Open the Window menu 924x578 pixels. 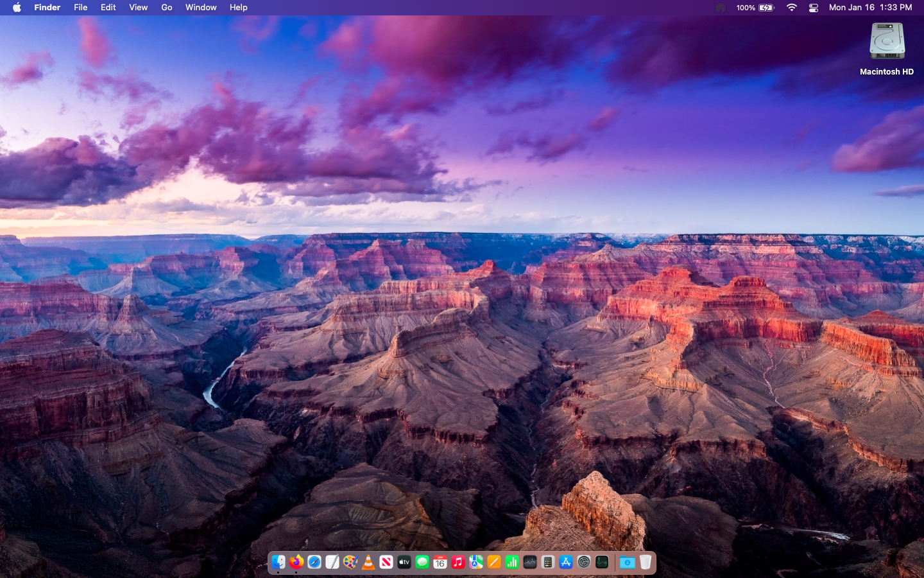(201, 8)
